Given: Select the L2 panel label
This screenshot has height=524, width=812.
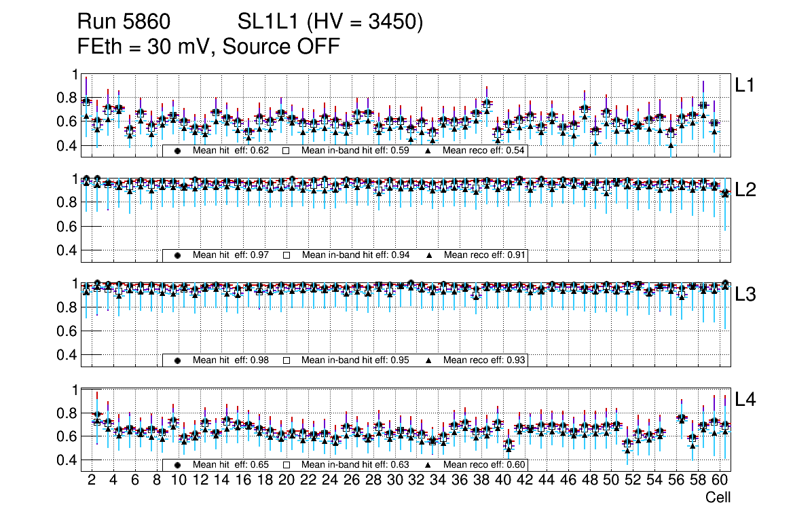Looking at the screenshot, I should tap(746, 190).
